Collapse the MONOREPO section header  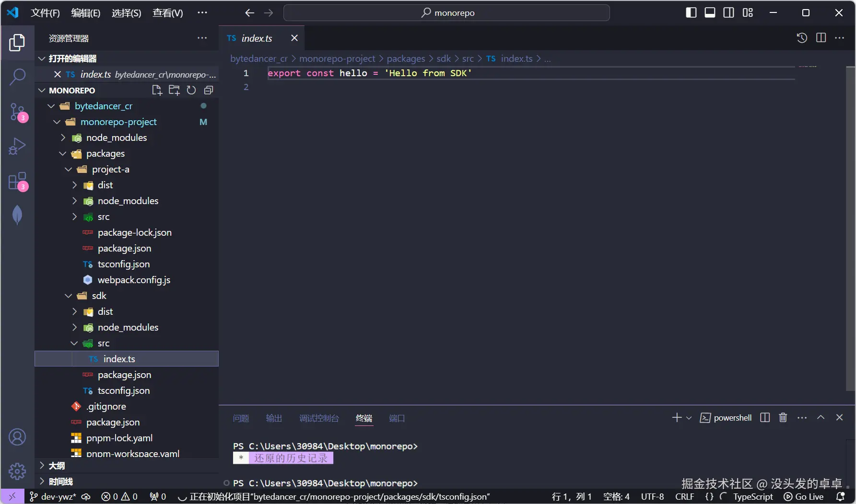coord(42,90)
